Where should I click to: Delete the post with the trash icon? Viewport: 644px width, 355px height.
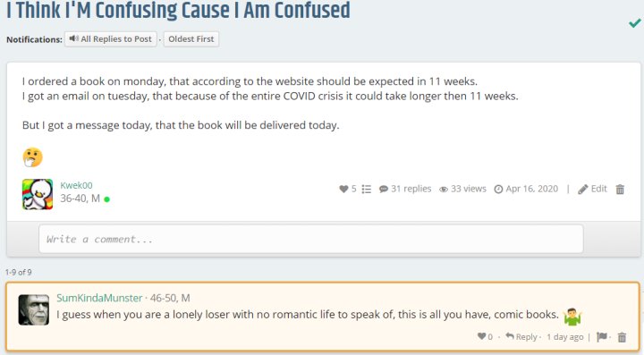(620, 190)
